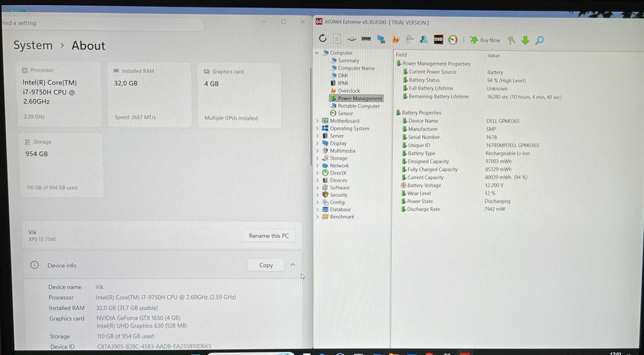Select Computer Name tree item
Viewport: 644px width, 355px height.
pos(356,68)
